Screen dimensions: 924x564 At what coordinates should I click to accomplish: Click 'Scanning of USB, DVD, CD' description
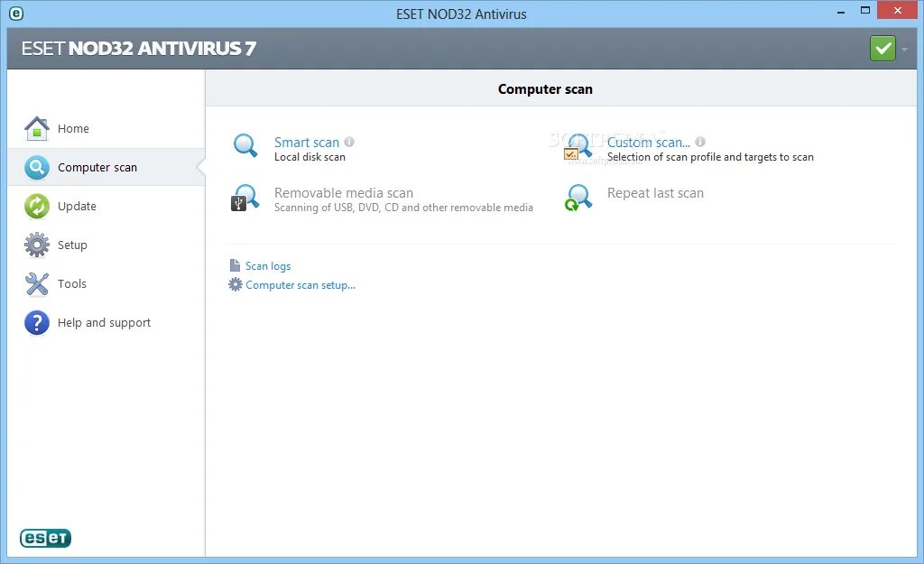click(x=403, y=208)
